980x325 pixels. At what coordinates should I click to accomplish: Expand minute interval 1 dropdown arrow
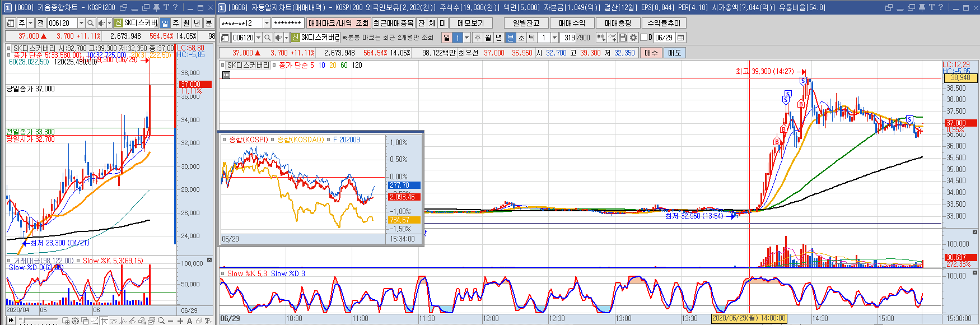554,38
